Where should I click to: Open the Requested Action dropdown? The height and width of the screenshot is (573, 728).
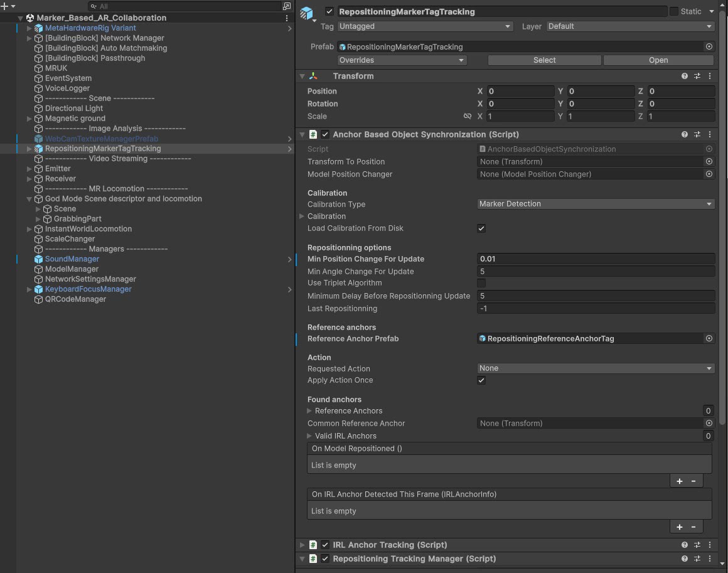(595, 368)
